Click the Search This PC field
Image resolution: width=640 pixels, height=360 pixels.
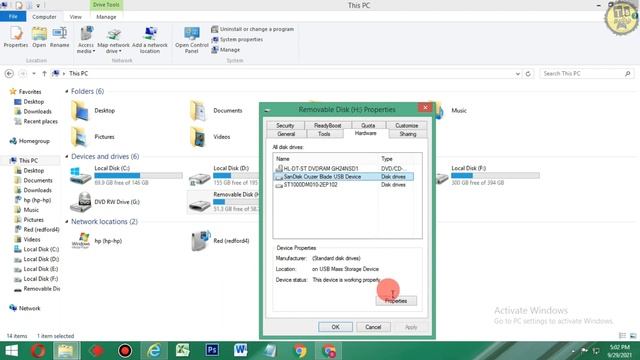pyautogui.click(x=587, y=73)
